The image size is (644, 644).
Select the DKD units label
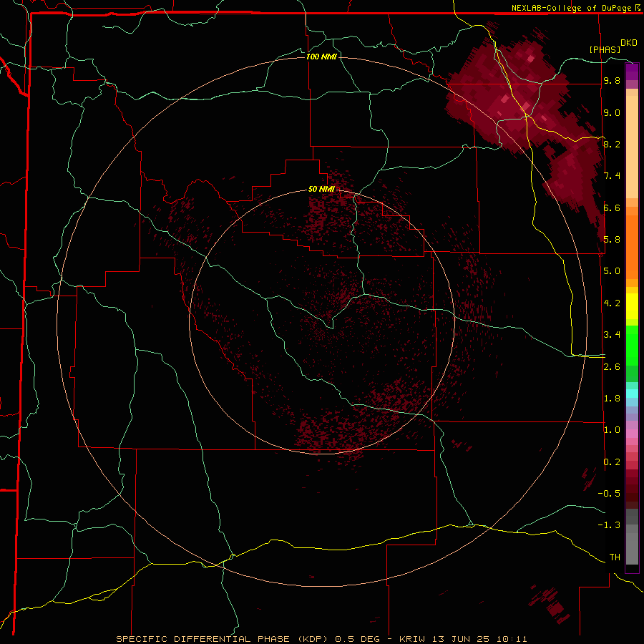coord(629,43)
